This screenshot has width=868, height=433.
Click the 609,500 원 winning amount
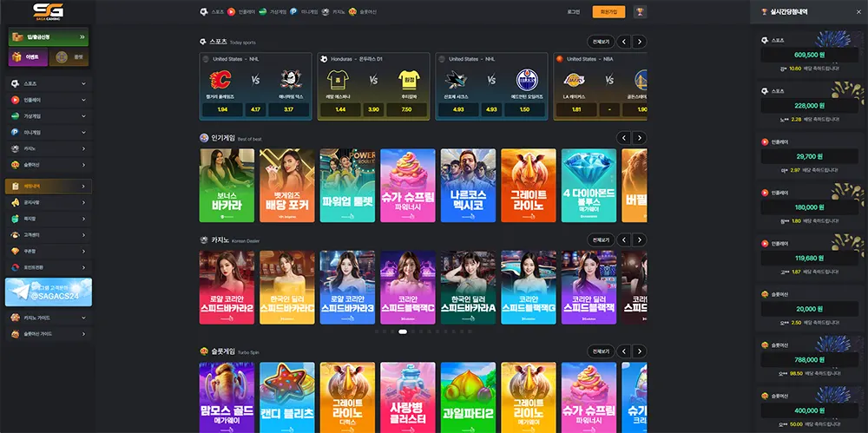click(809, 55)
